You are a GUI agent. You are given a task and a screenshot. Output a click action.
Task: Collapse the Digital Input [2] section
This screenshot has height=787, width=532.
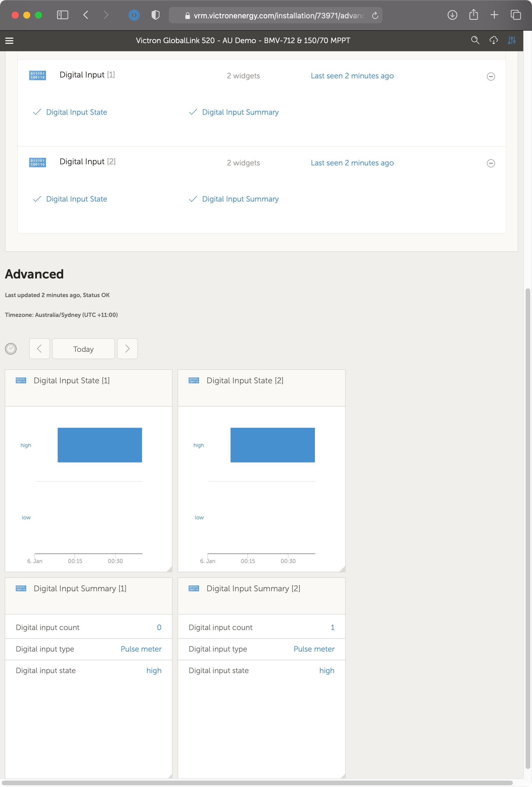pos(490,163)
